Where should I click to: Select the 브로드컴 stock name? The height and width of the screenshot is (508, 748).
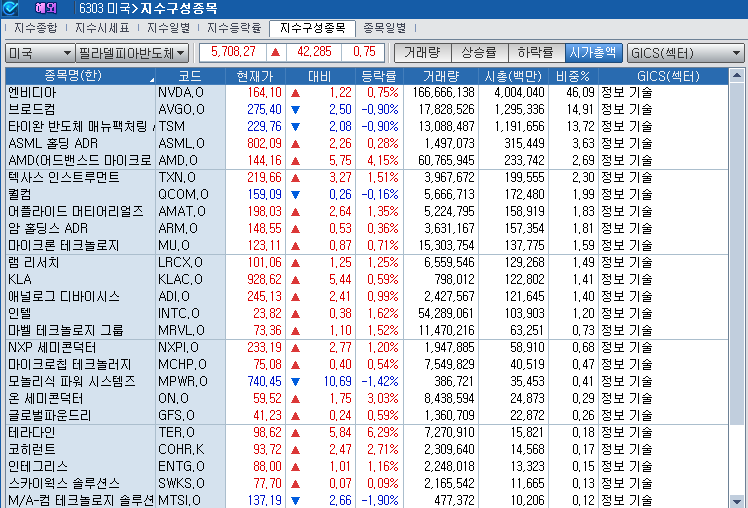[x=31, y=110]
